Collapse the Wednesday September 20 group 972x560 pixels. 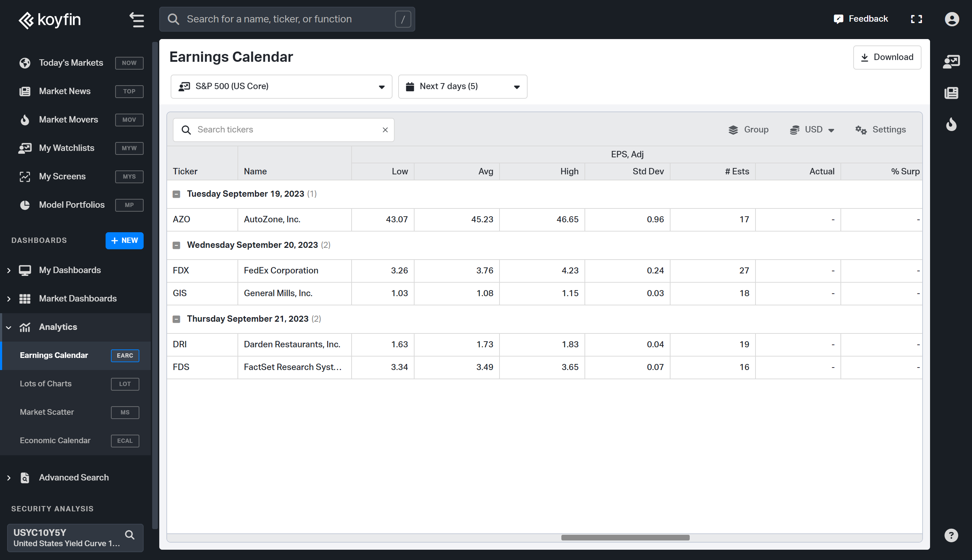[x=177, y=245]
